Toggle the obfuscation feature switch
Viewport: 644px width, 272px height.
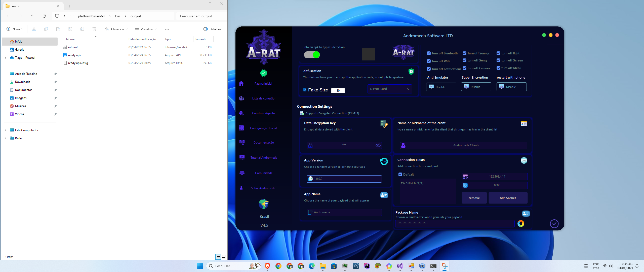pos(411,72)
